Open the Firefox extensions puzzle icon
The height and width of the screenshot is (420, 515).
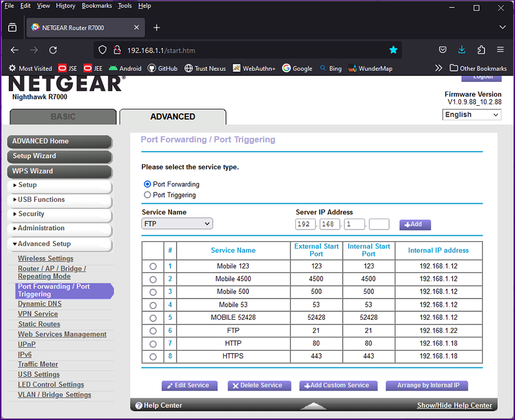click(481, 50)
